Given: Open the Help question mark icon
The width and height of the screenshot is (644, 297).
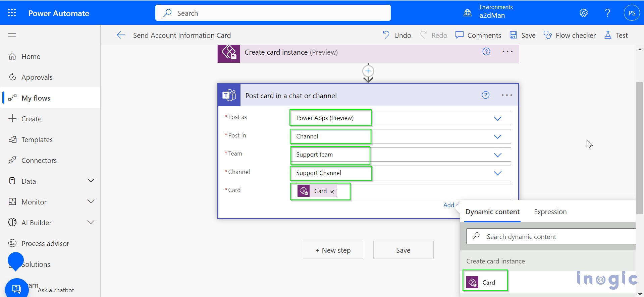Looking at the screenshot, I should tap(607, 13).
